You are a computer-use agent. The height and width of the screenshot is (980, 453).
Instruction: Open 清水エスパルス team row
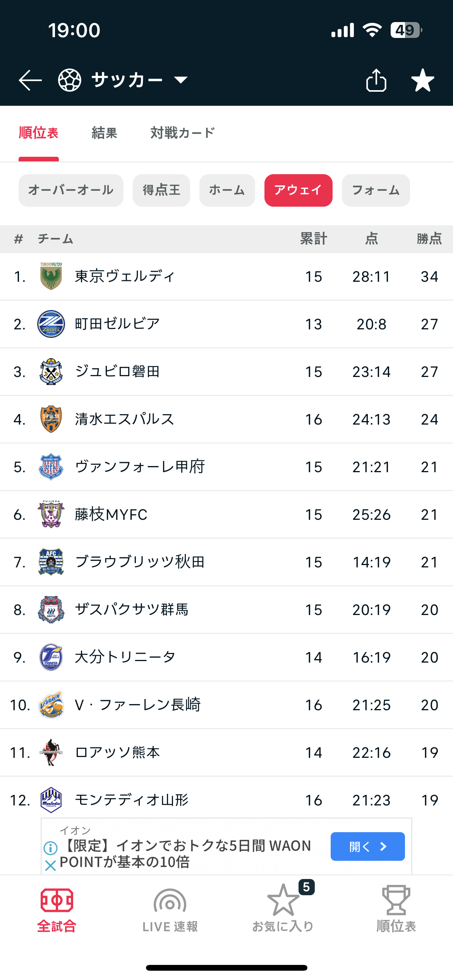pos(226,419)
